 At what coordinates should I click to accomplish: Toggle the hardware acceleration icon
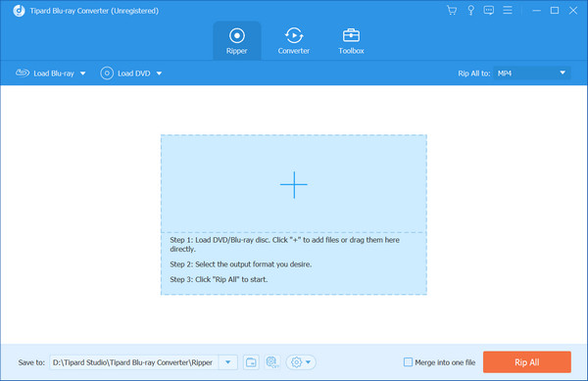(272, 362)
